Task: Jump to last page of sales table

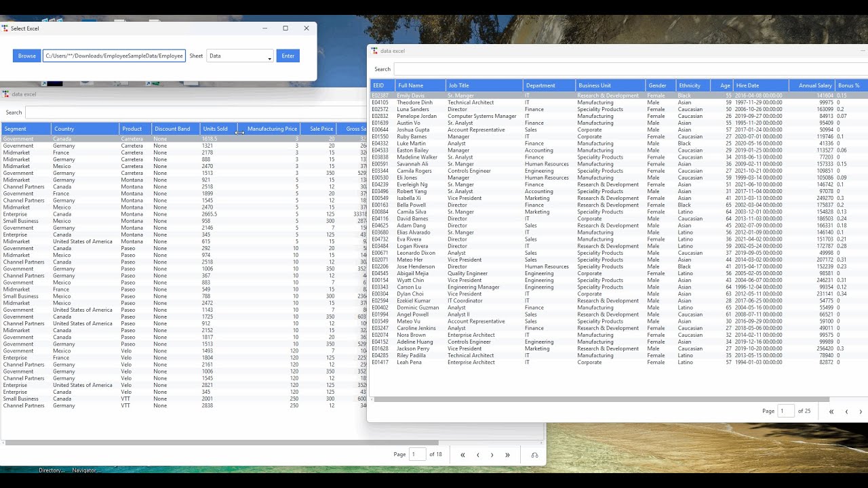Action: tap(507, 455)
